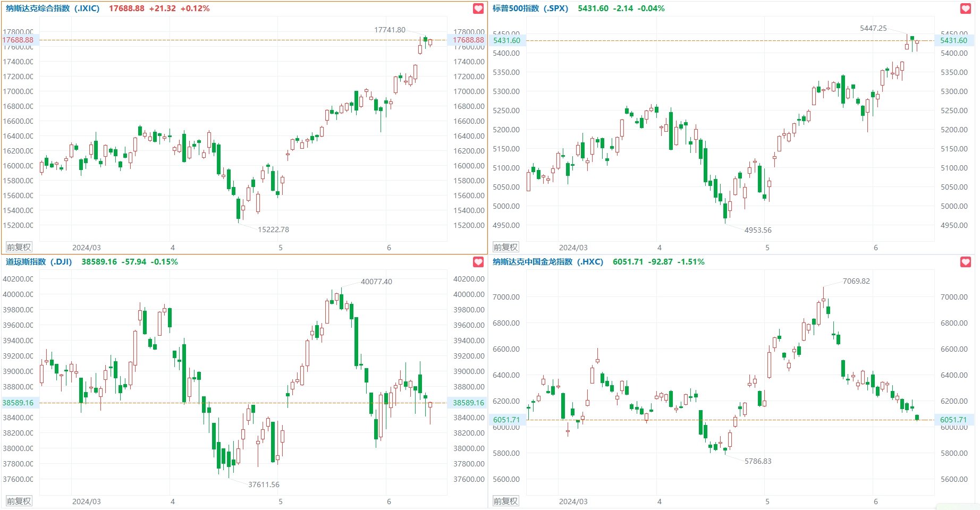
Task: Click the heart icon on the Dow Jones (.DJI) chart
Action: pyautogui.click(x=478, y=262)
